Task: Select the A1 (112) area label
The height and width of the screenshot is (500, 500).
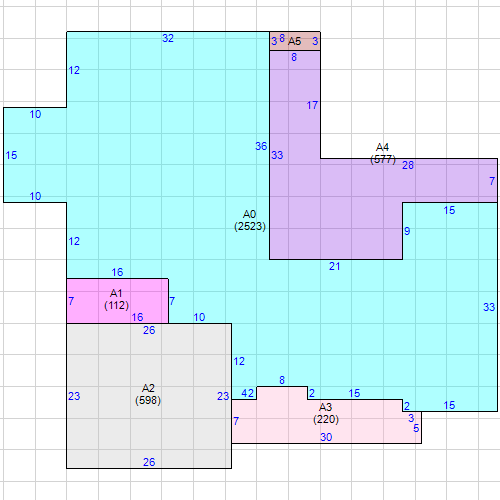Action: coord(116,299)
